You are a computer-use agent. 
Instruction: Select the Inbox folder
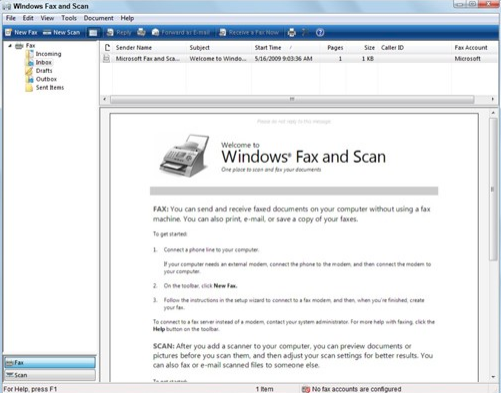44,62
